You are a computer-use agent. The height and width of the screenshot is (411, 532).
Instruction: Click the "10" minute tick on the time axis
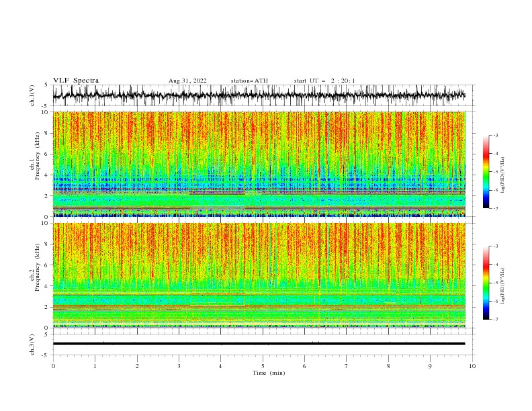[472, 366]
